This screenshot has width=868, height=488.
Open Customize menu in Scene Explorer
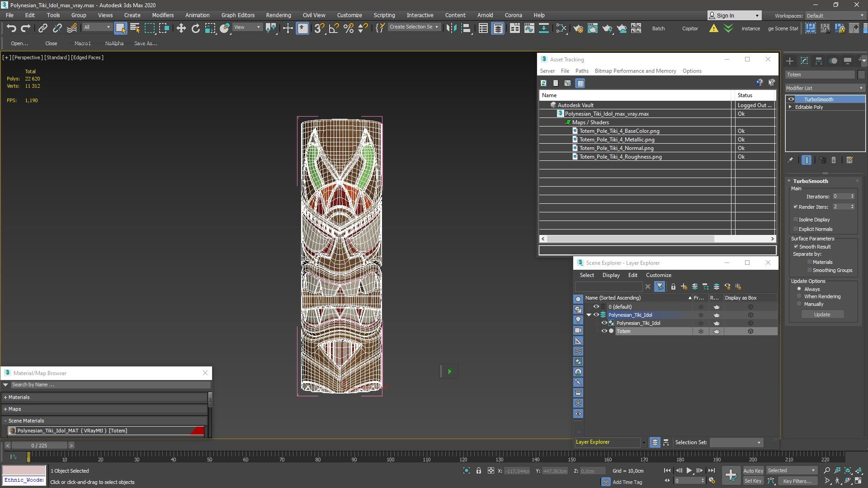(658, 275)
